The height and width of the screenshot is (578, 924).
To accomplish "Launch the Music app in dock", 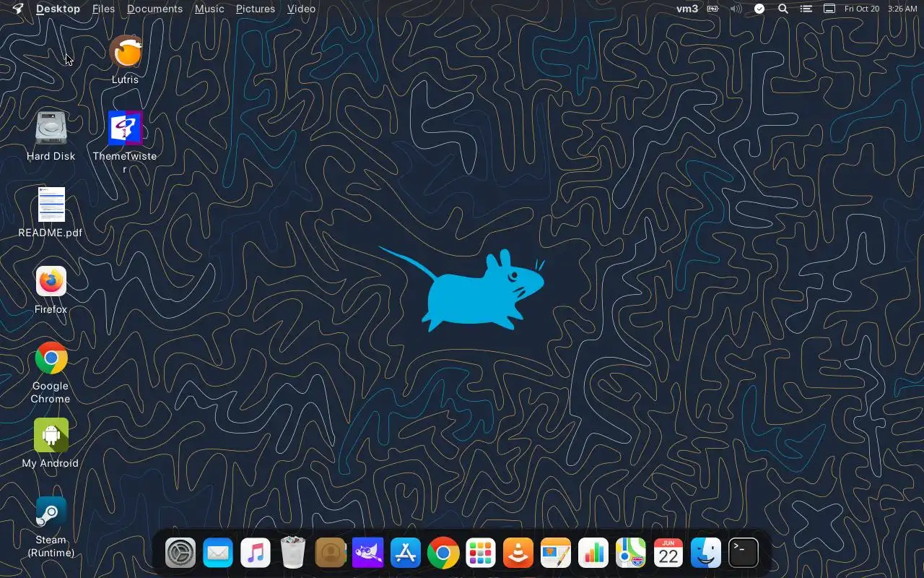I will point(256,554).
